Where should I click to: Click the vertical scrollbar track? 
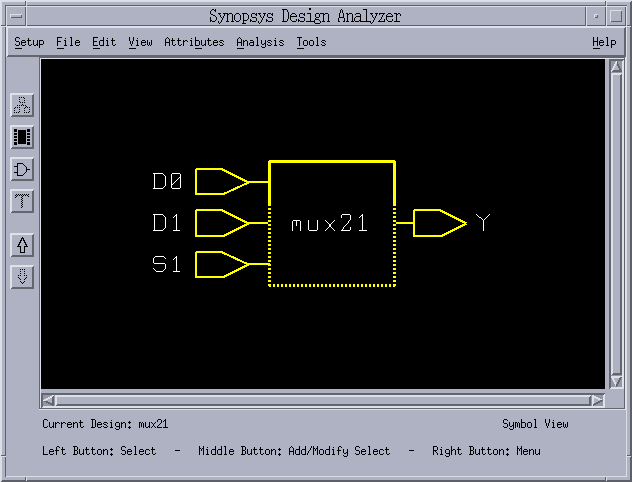point(616,224)
